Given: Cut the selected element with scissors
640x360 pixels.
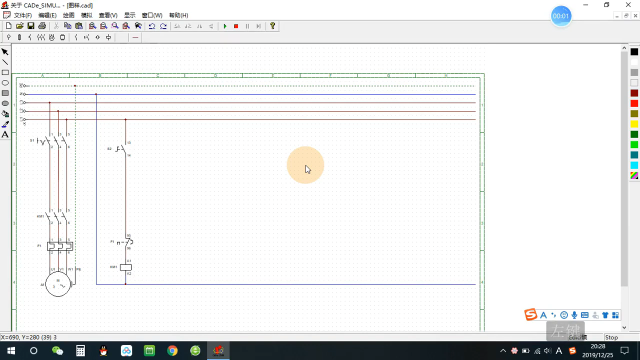Looking at the screenshot, I should (57, 26).
